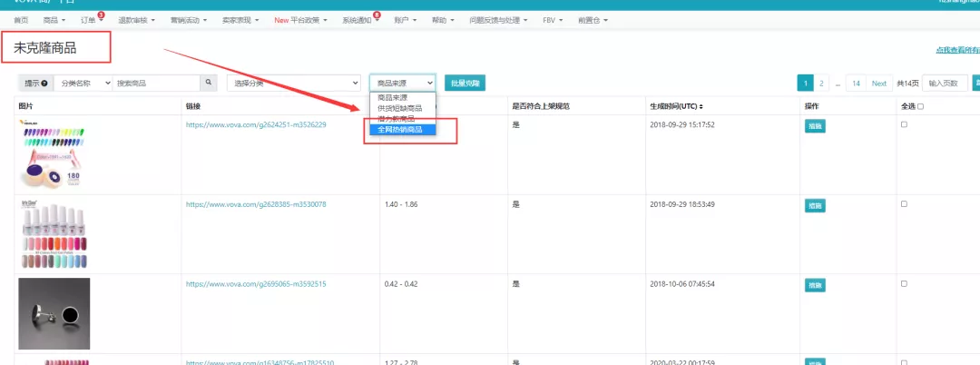Screen dimensions: 980x365
Task: Choose 潜力款商品 in the source list
Action: [x=403, y=119]
